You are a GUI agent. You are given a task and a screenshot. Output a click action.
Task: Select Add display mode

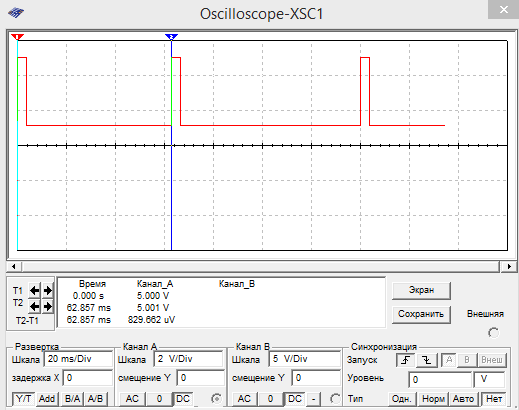click(47, 398)
